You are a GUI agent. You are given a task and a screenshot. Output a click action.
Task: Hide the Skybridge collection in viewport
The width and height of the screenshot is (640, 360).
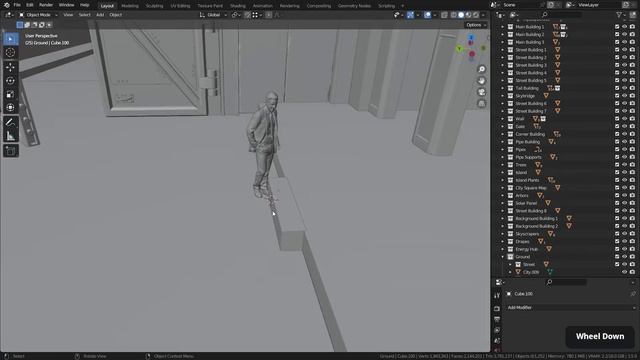click(624, 96)
